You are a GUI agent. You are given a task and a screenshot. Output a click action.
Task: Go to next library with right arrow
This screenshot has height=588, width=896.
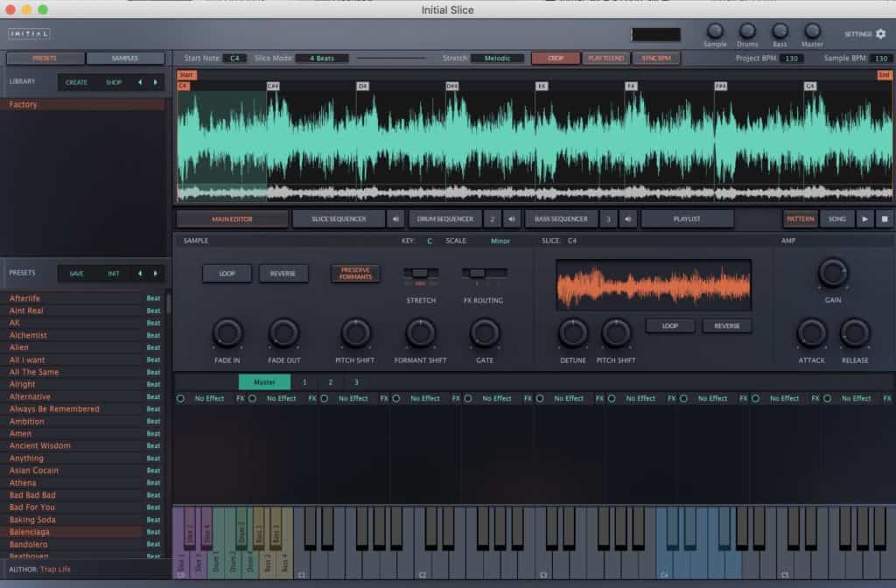[x=156, y=82]
